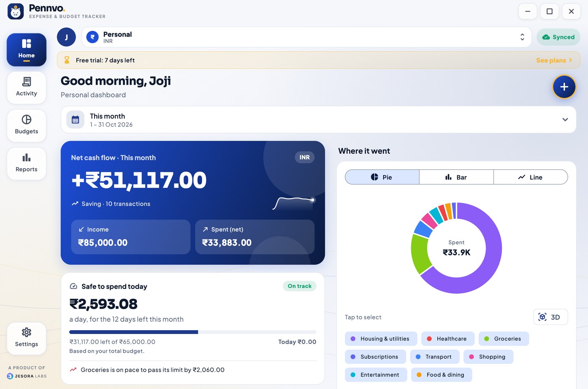Click the Groceries pace warning message

click(x=152, y=370)
